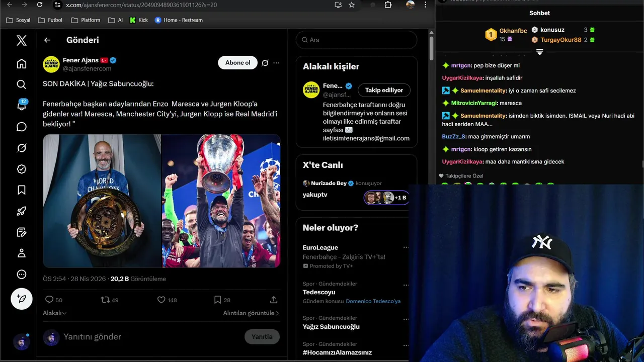Join yakuptv live space listeners badge
The image size is (644, 362).
tap(386, 198)
